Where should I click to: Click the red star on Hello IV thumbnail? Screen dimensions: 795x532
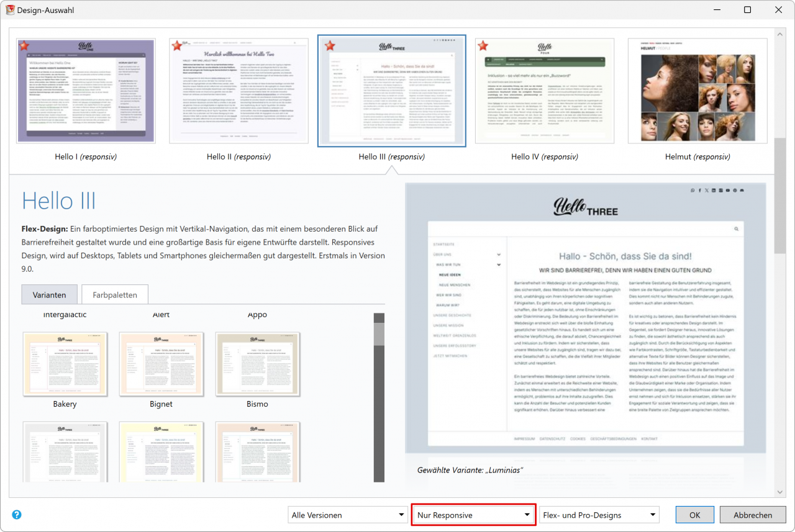click(482, 45)
